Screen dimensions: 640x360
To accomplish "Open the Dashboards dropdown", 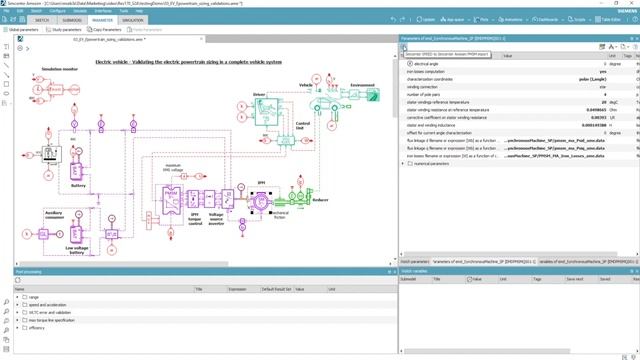I will coord(547,20).
